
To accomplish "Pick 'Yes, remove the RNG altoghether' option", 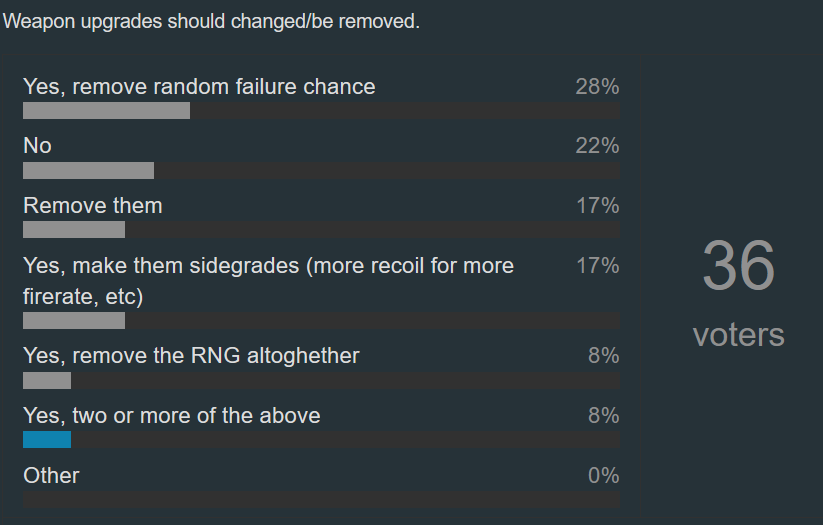I will (x=191, y=355).
